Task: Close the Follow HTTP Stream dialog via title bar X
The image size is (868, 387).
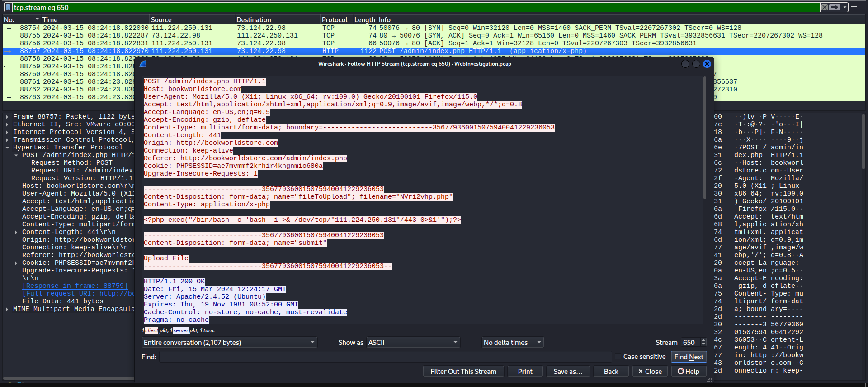Action: point(707,64)
